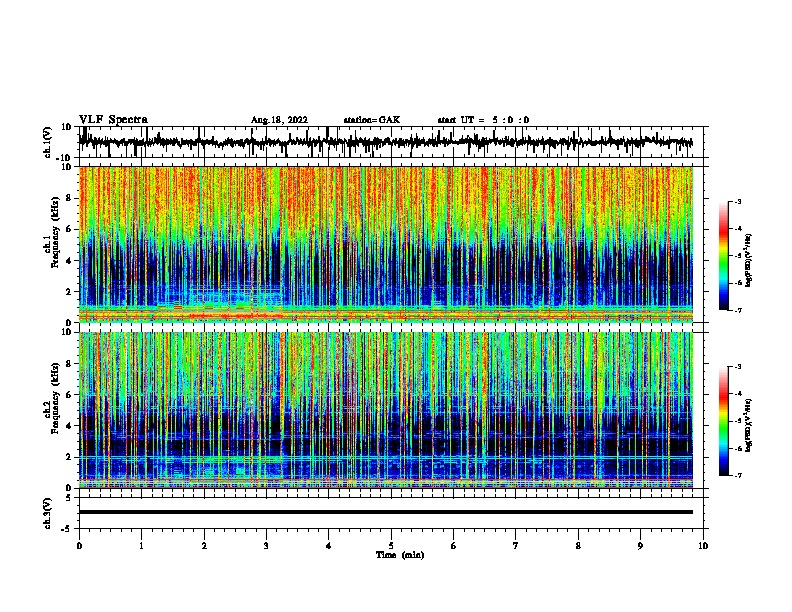Click the '8' frequency tick on ch.1 spectrogram
Screen dimensions: 792x612
click(x=70, y=198)
